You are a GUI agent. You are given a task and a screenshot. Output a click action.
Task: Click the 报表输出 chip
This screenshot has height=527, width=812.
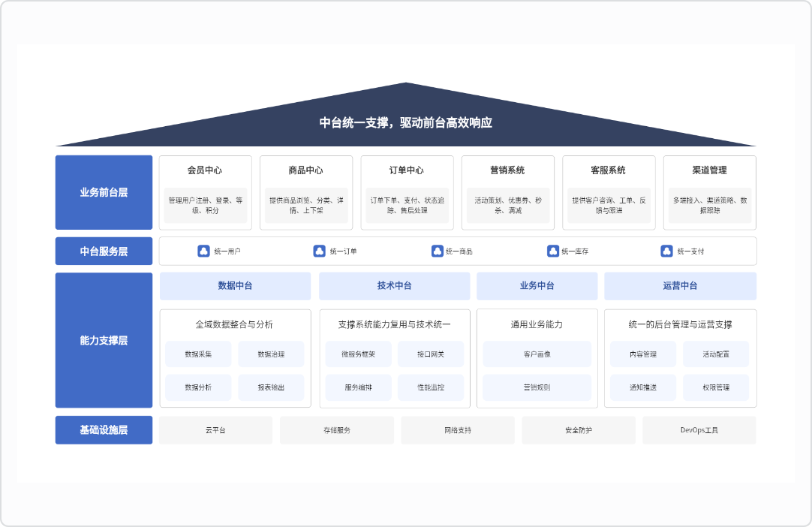tap(272, 387)
